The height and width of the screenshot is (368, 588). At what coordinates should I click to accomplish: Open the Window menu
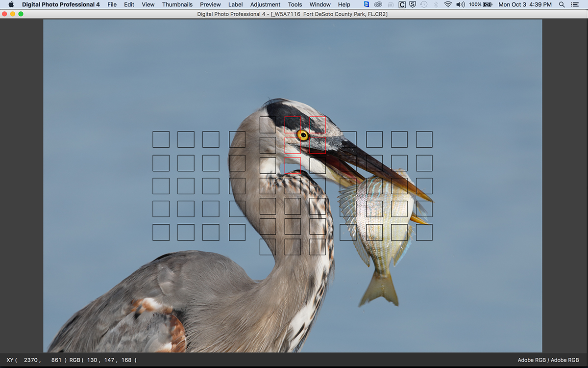[320, 4]
